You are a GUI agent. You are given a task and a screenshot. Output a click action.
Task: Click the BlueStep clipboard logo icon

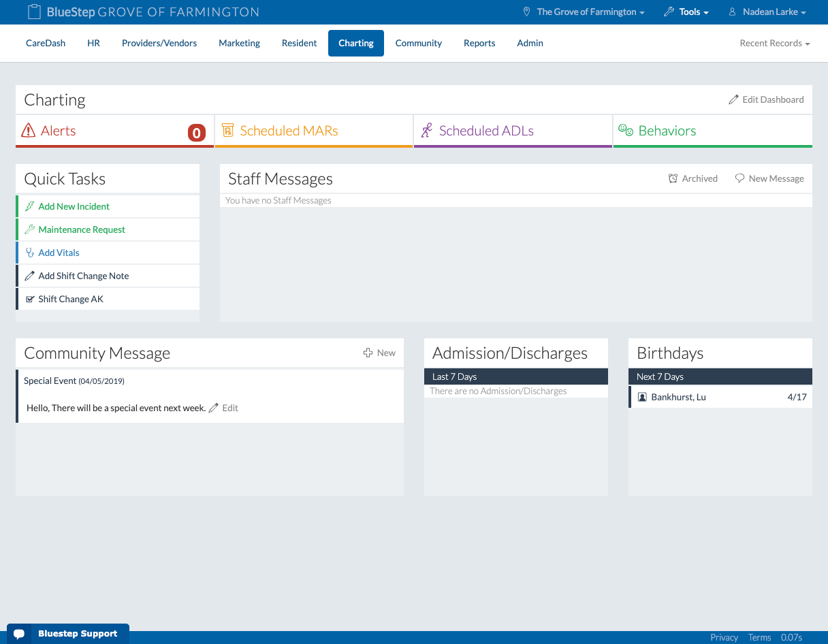click(x=34, y=12)
